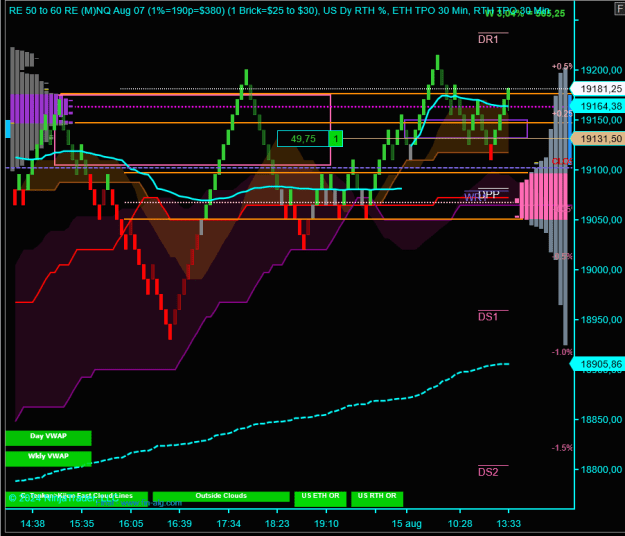Viewport: 625px width, 536px height.
Task: Click the 14:38 time axis label
Action: click(x=33, y=524)
